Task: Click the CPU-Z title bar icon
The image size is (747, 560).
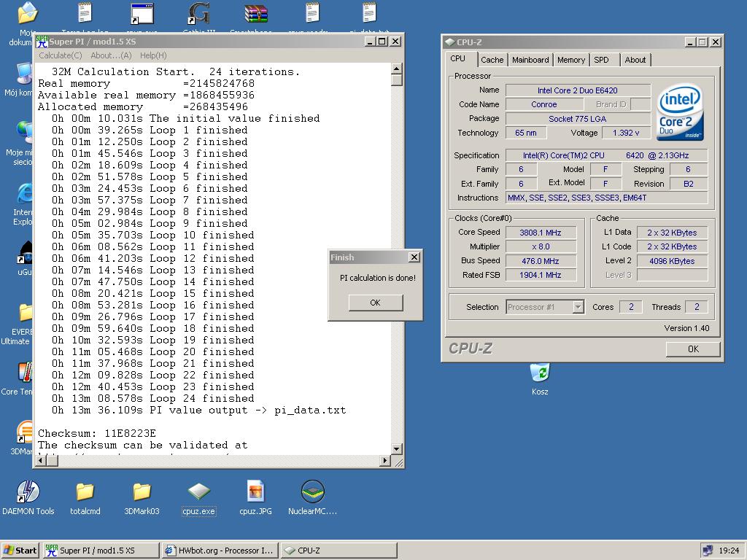Action: pos(449,42)
